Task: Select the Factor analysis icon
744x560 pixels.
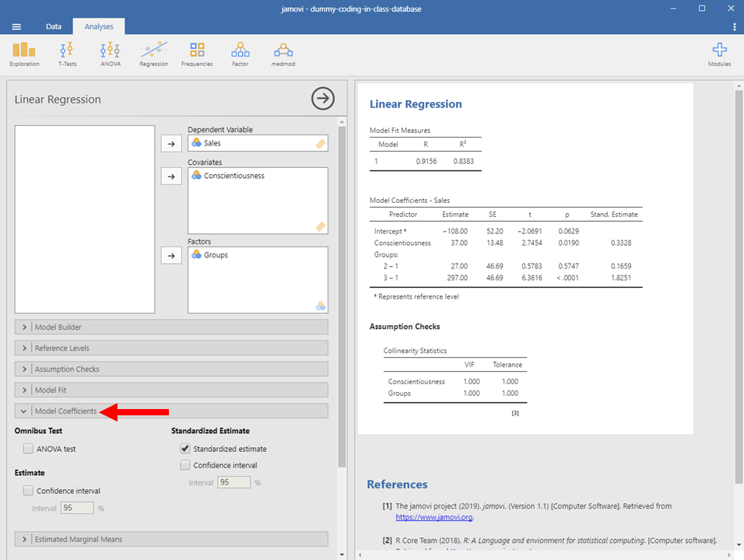Action: (240, 54)
